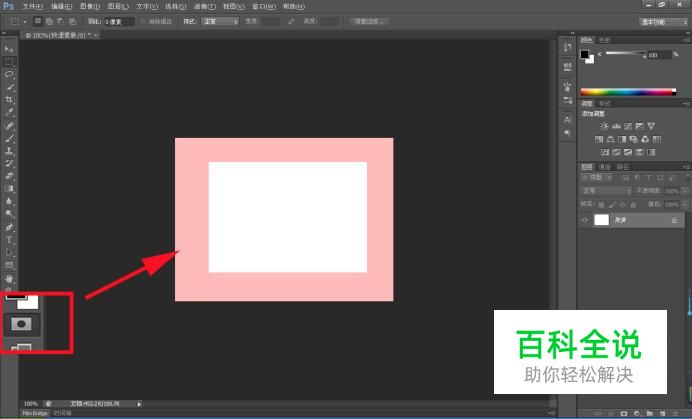Screen dimensions: 692x419
Task: Open the File menu
Action: coord(32,7)
